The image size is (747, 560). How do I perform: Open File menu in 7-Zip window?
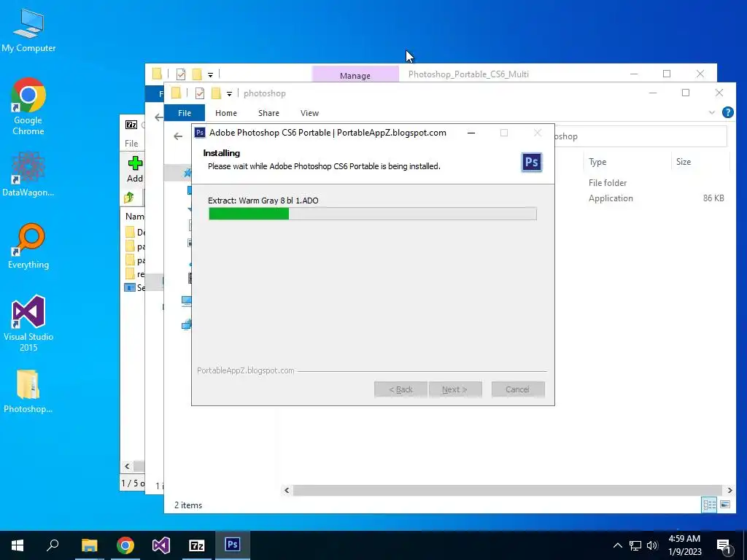[x=131, y=144]
